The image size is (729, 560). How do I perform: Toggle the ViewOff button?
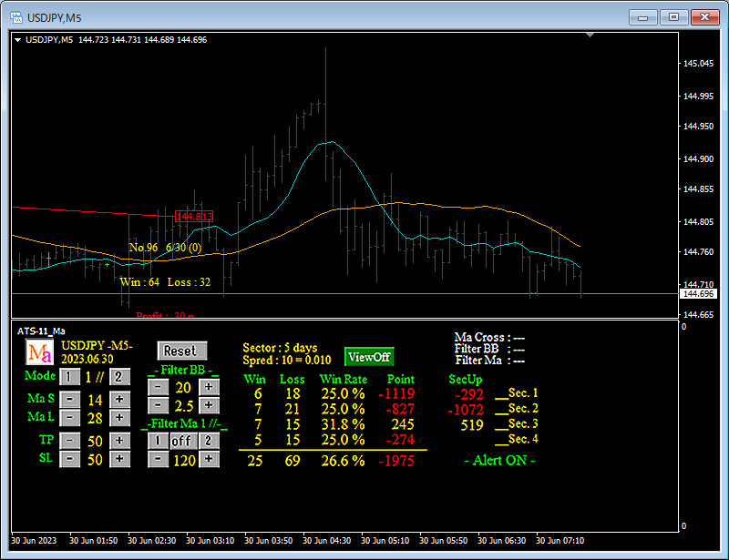[369, 357]
